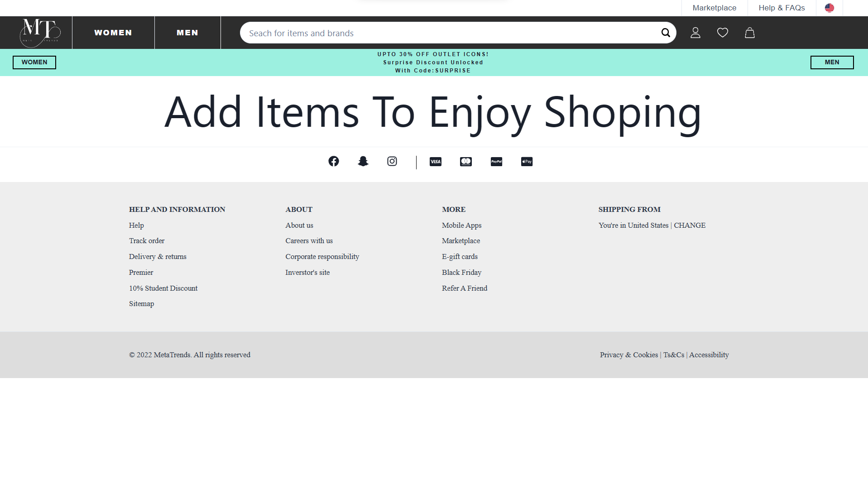Open the Help & FAQs link
Viewport: 868px width, 489px height.
pyautogui.click(x=782, y=8)
